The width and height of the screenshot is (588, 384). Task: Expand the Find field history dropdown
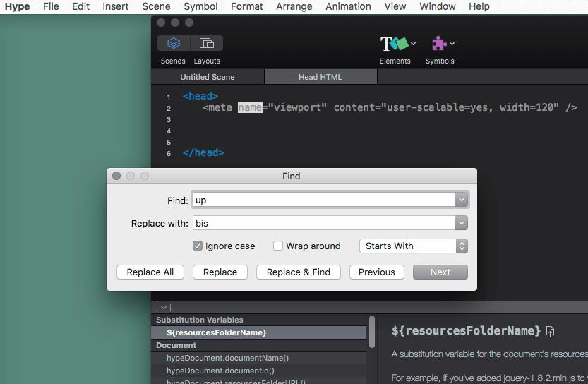[461, 200]
